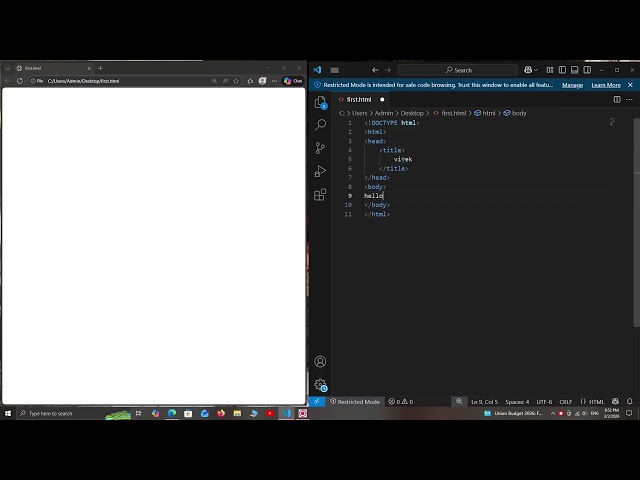Click the word vivek on line 5
Screen dimensions: 640x480
(x=403, y=159)
